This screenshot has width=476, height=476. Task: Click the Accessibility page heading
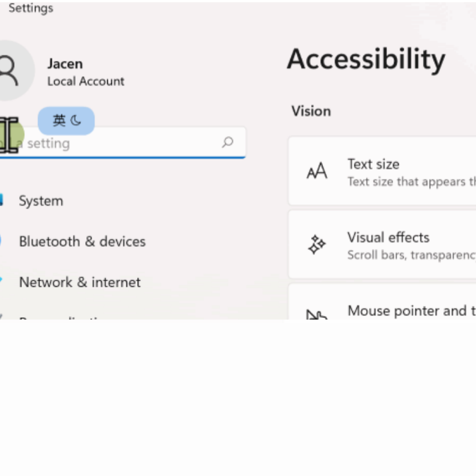(x=366, y=59)
